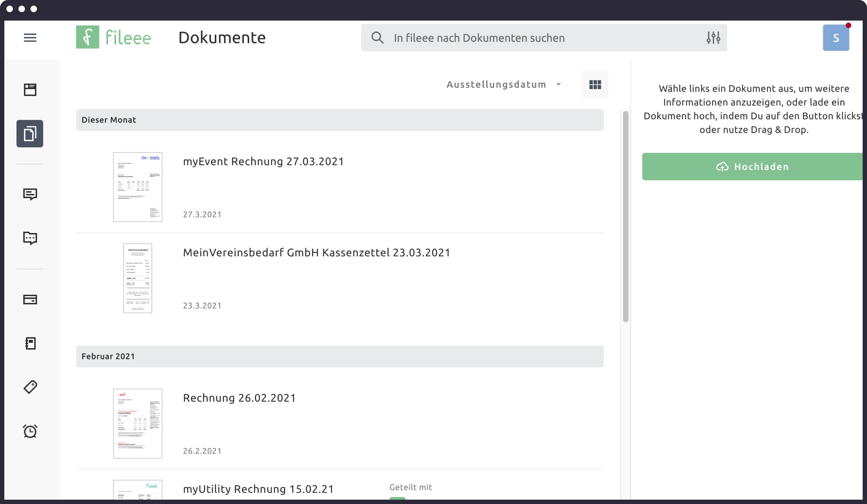This screenshot has height=504, width=867.
Task: Open myEvent Rechnung 27.03.2021 document
Action: pos(263,161)
